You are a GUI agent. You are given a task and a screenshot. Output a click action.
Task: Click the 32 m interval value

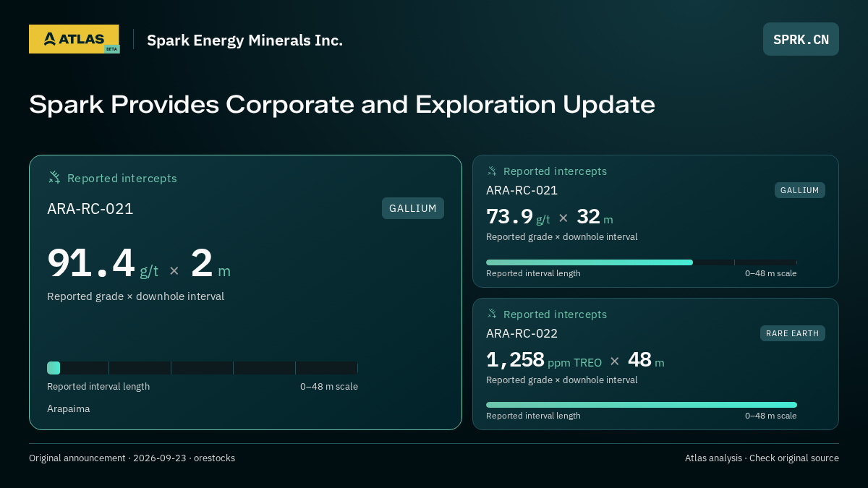click(595, 217)
